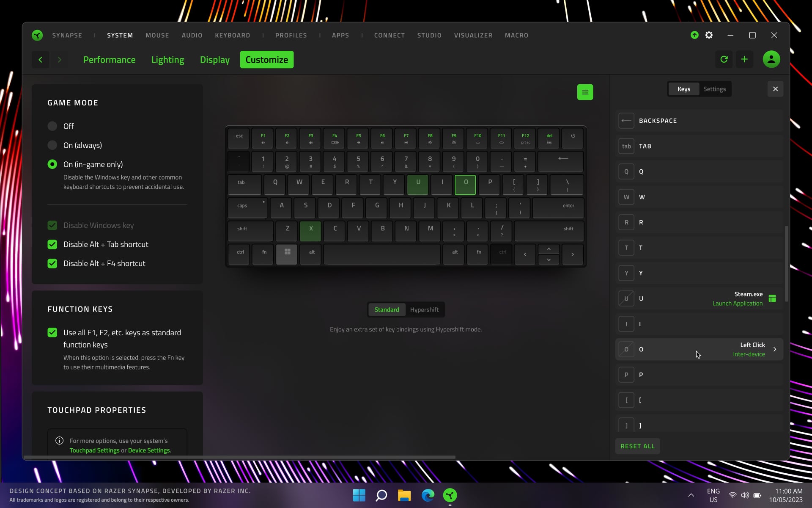
Task: Click the plus add icon
Action: tap(744, 59)
